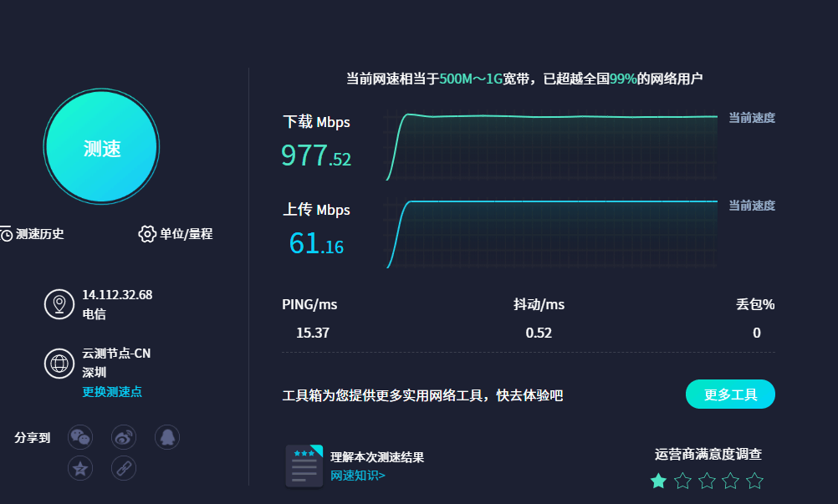Share result to QQ penguin icon

pos(167,437)
